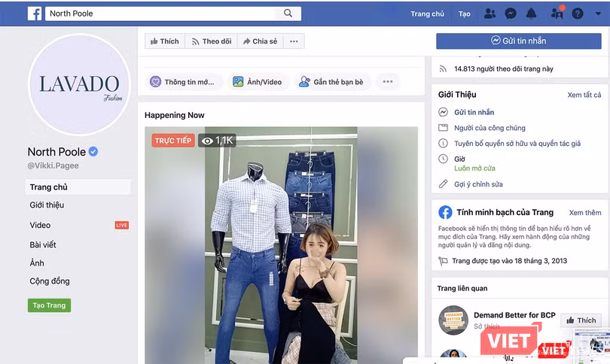This screenshot has width=610, height=364.
Task: Click the green Tạo Trang button
Action: coord(49,305)
